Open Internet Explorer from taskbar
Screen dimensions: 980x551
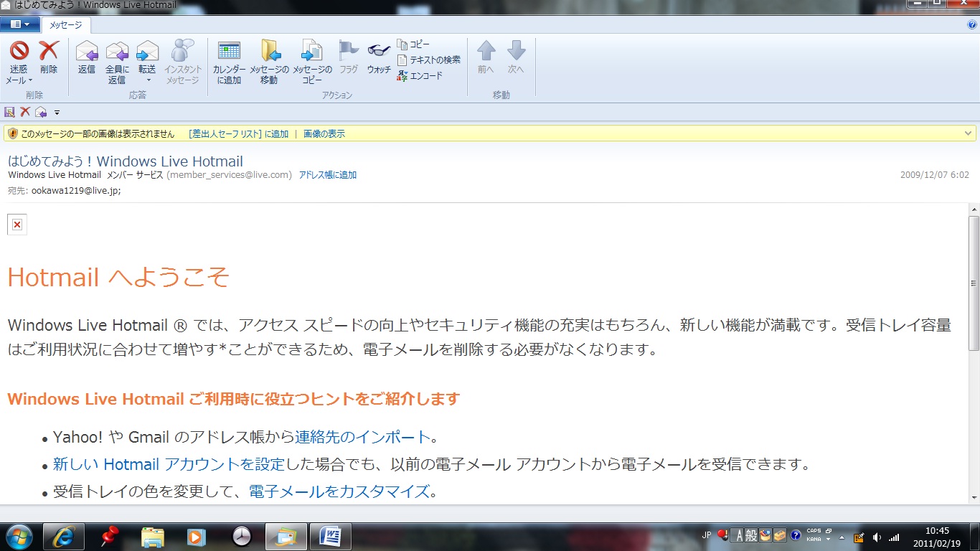[x=64, y=536]
